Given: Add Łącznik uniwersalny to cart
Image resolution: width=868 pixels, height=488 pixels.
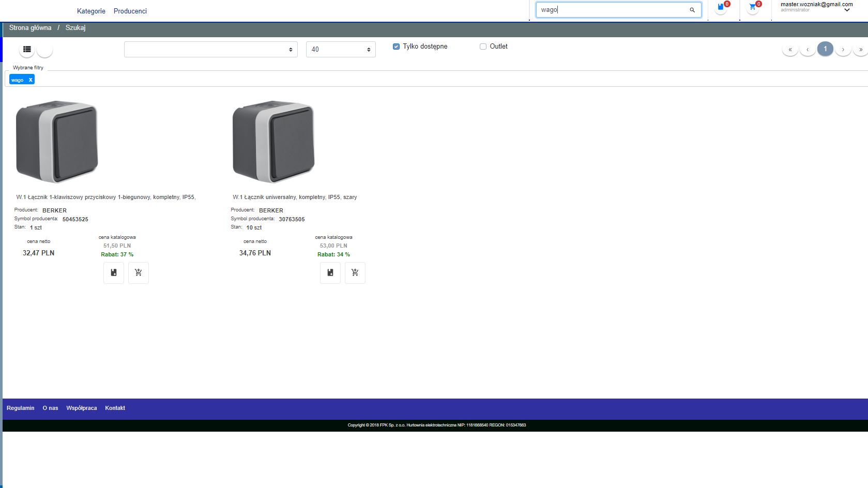Looking at the screenshot, I should click(355, 272).
